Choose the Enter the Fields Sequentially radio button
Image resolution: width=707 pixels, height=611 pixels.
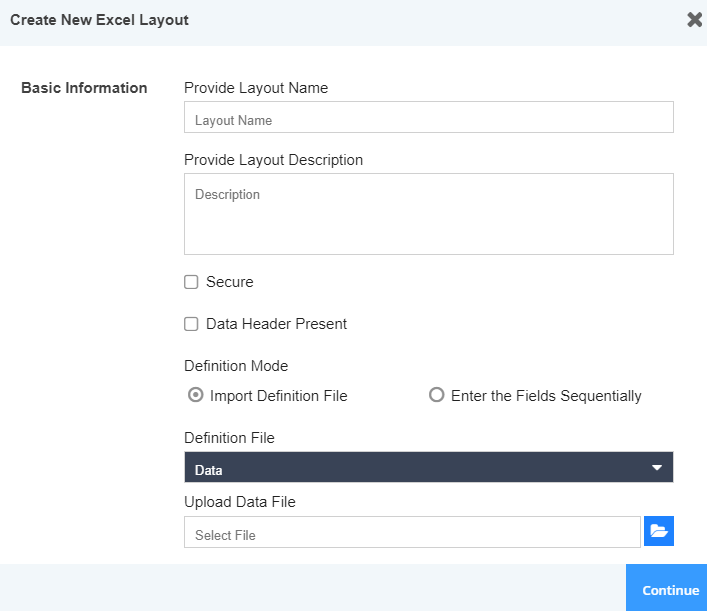436,395
